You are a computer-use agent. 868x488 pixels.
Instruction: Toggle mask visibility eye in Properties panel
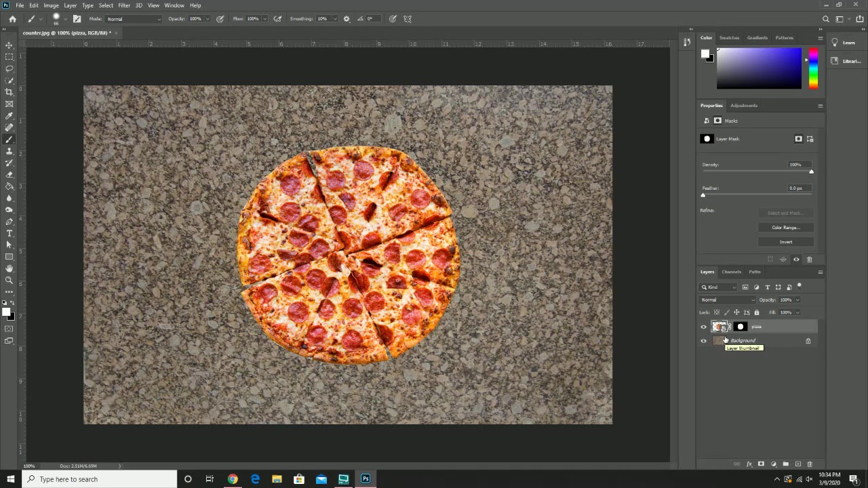(796, 260)
